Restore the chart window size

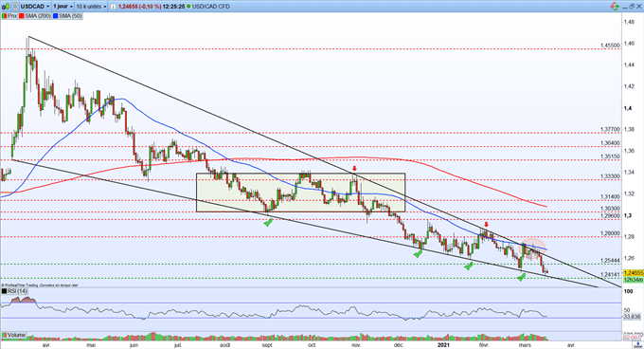click(x=632, y=7)
